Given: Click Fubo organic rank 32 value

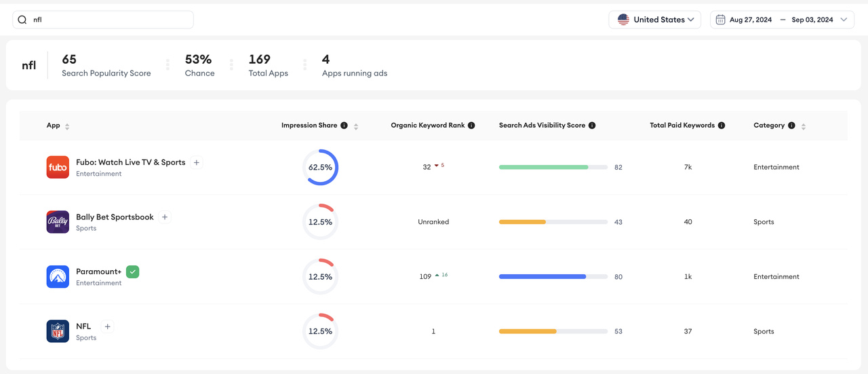Looking at the screenshot, I should 427,167.
